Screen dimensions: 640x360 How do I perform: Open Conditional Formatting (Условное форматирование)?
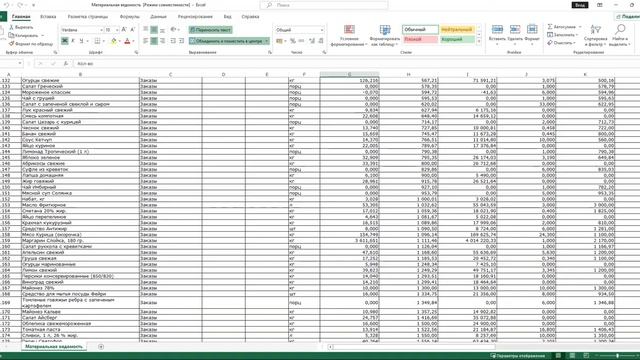click(x=349, y=36)
